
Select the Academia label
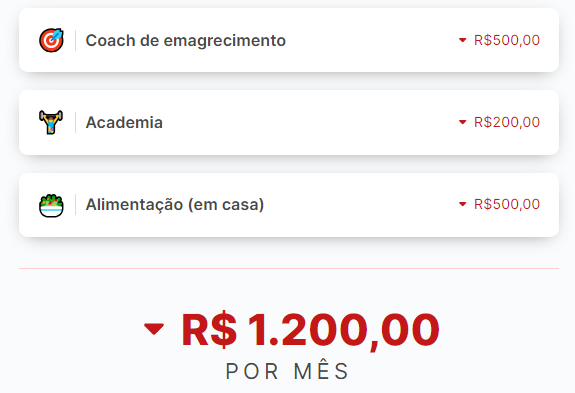coord(124,122)
